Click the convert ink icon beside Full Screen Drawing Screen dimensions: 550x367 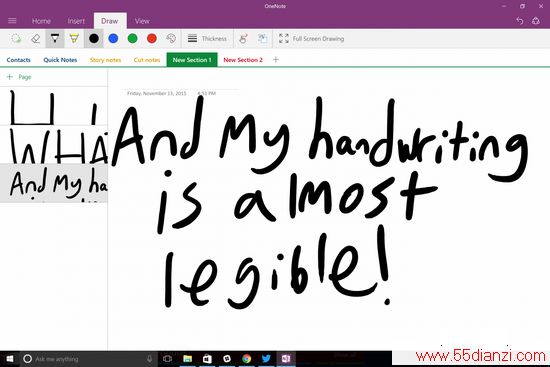[x=262, y=39]
